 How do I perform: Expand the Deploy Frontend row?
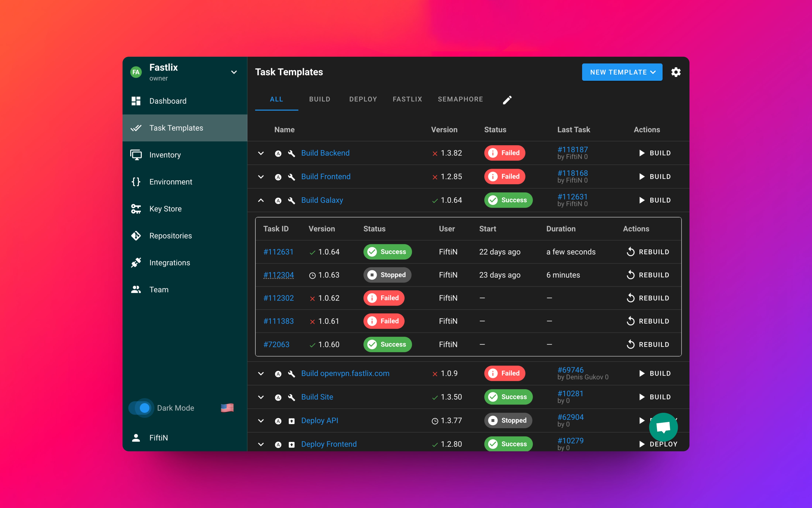[261, 444]
